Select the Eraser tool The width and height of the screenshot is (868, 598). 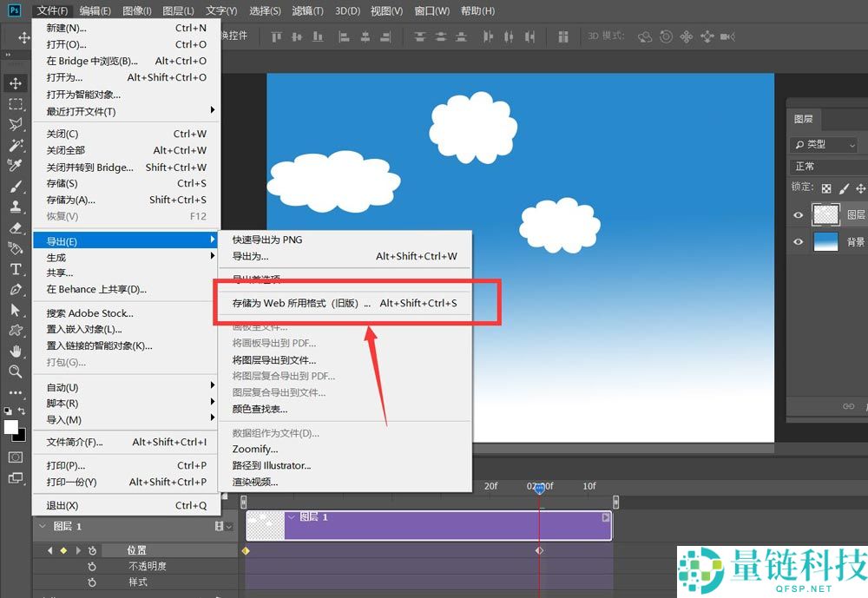pos(15,228)
